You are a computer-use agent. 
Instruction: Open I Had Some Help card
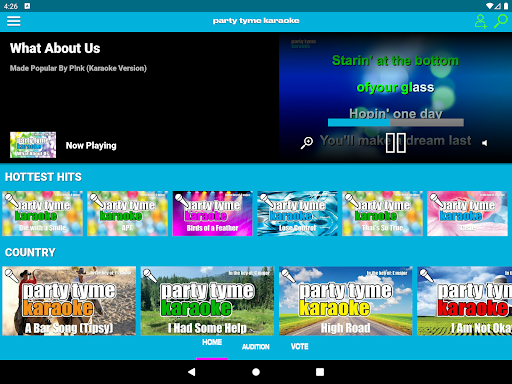pyautogui.click(x=207, y=301)
